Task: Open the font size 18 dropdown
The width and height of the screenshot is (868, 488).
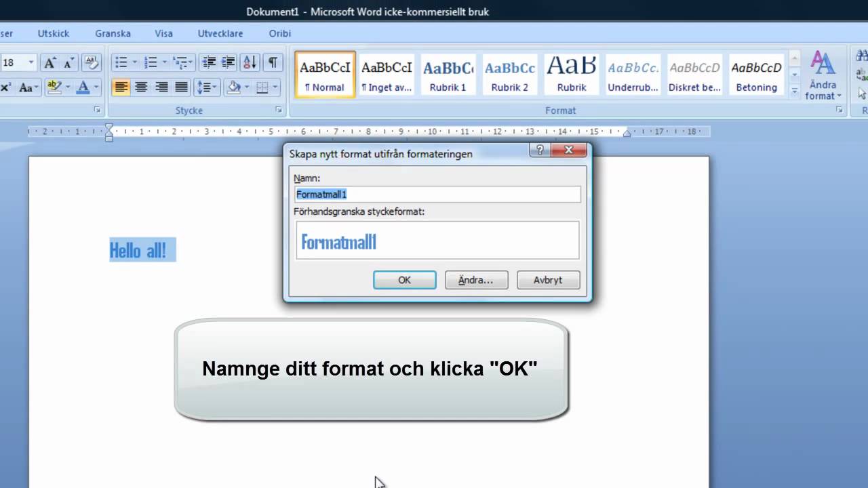Action: tap(31, 63)
